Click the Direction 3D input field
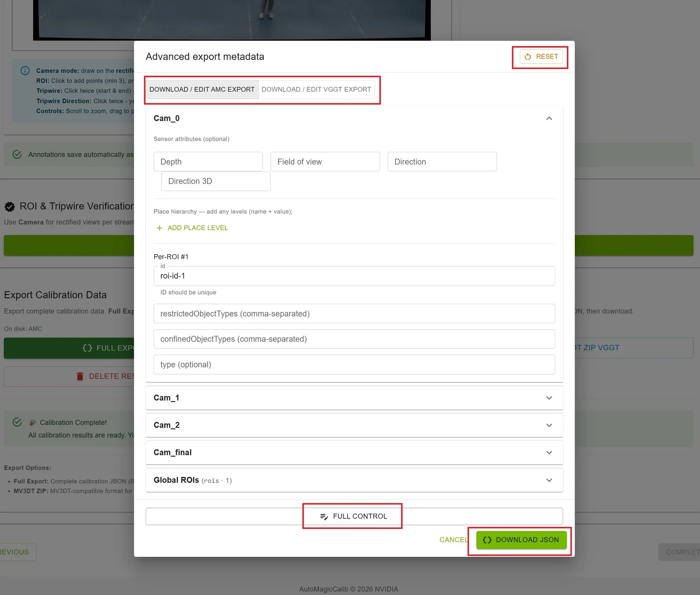 [x=216, y=181]
